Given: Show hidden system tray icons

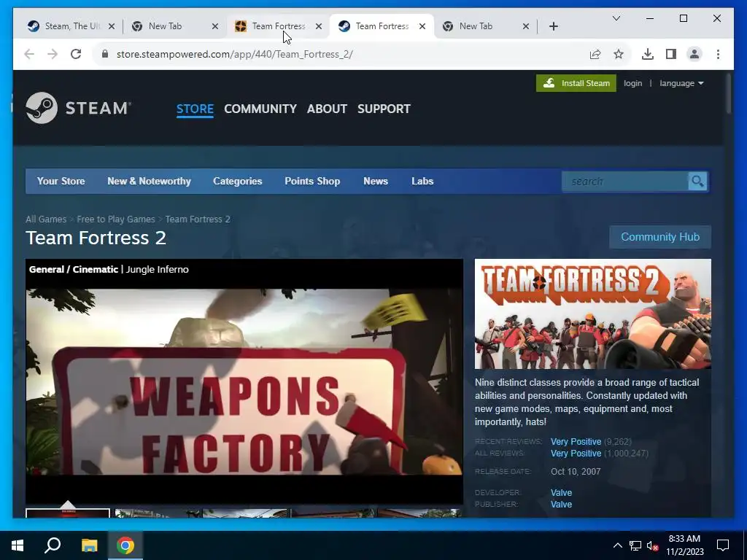Looking at the screenshot, I should (617, 545).
